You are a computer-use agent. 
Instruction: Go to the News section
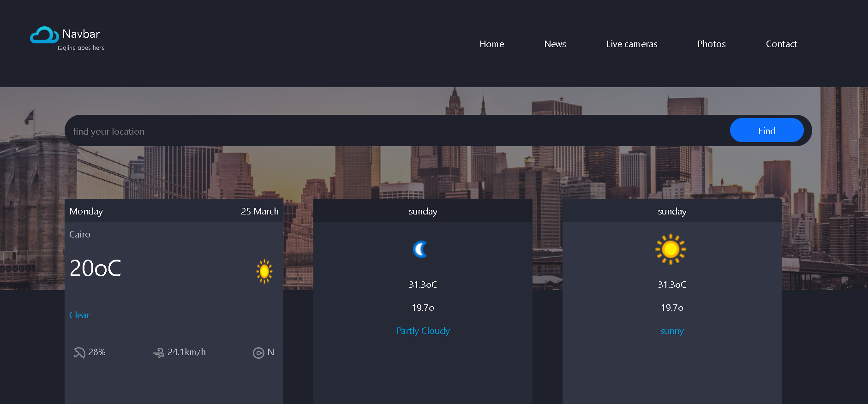pos(555,44)
